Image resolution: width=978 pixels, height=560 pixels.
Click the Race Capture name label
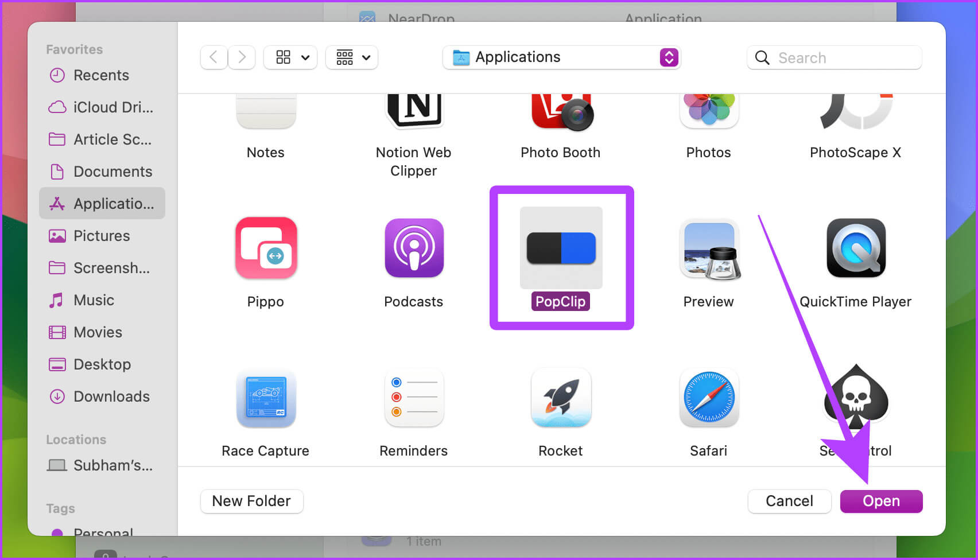[x=266, y=451]
